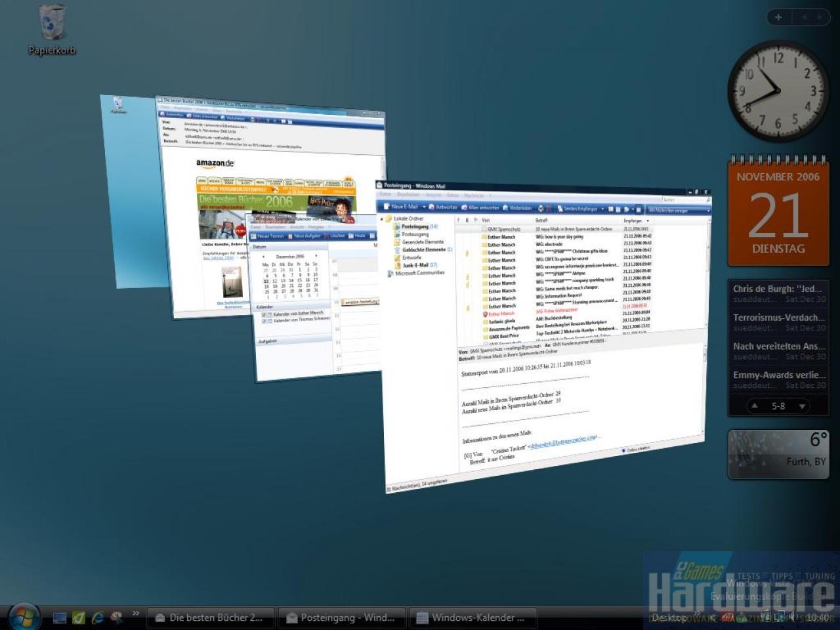The width and height of the screenshot is (840, 630).
Task: Click the amazon.de logo in the email
Action: click(215, 163)
